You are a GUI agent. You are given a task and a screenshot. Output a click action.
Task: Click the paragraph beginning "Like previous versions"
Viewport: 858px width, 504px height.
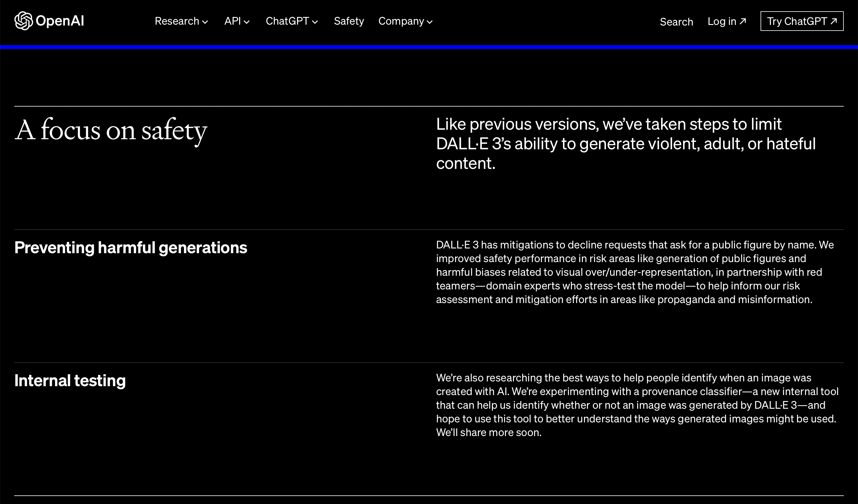pos(626,144)
